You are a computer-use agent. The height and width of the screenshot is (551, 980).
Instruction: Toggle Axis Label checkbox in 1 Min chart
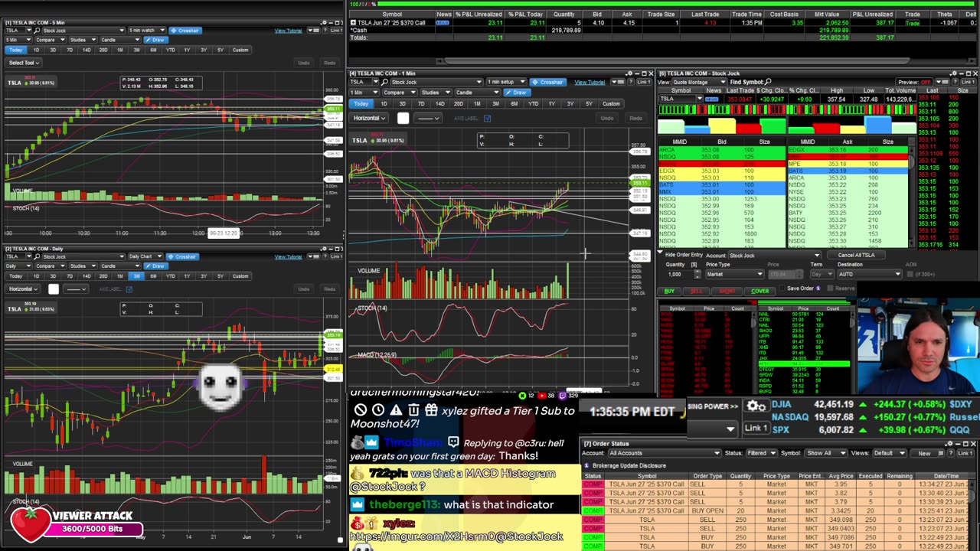[x=487, y=118]
